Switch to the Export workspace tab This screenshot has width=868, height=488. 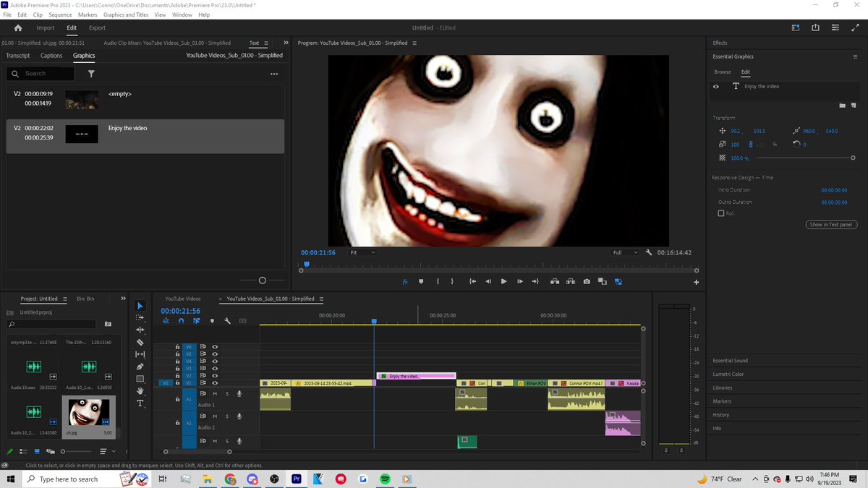point(97,27)
